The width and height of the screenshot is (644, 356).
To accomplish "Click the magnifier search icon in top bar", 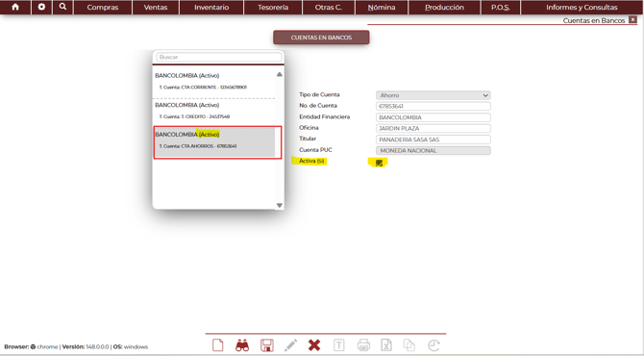I will [62, 7].
